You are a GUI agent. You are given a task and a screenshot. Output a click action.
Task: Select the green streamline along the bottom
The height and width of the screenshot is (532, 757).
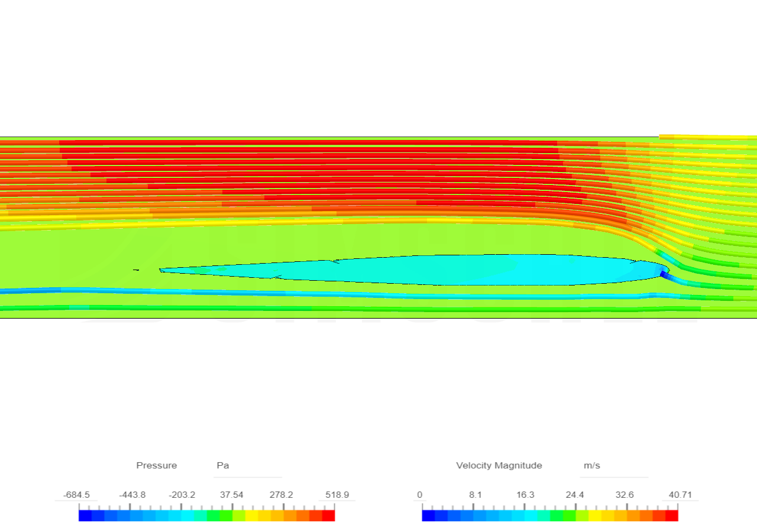click(x=378, y=309)
